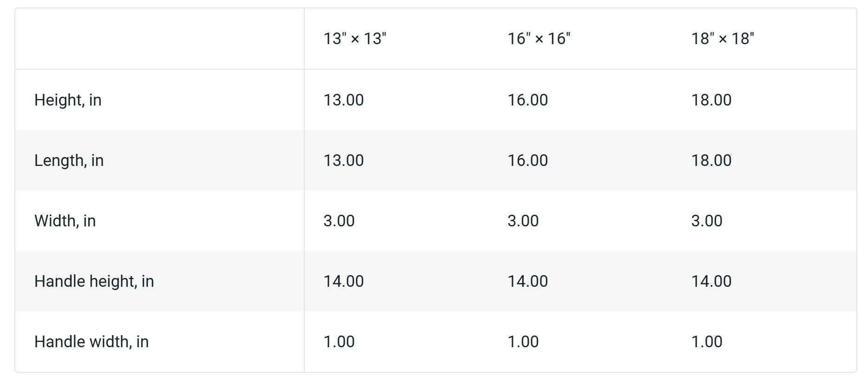Select the "Width, in" row label
Screen dimensions: 868x383
(x=65, y=221)
